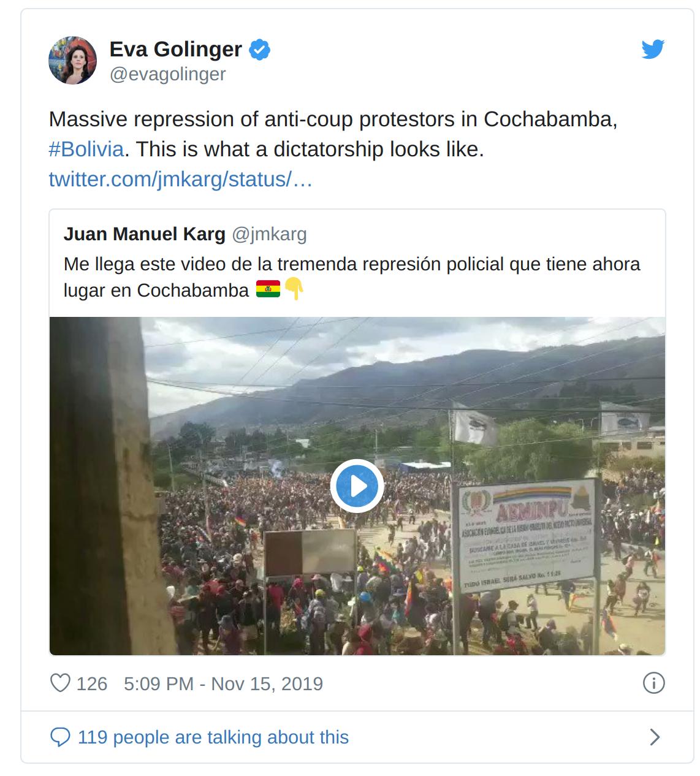The height and width of the screenshot is (776, 700).
Task: Click the speech bubble reply icon
Action: (x=60, y=737)
